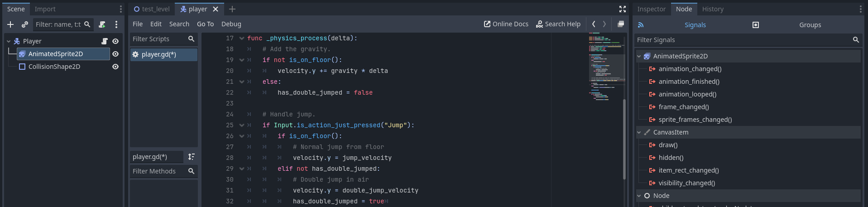Toggle visibility of CollisionShape2D node
The width and height of the screenshot is (868, 207).
coord(115,67)
